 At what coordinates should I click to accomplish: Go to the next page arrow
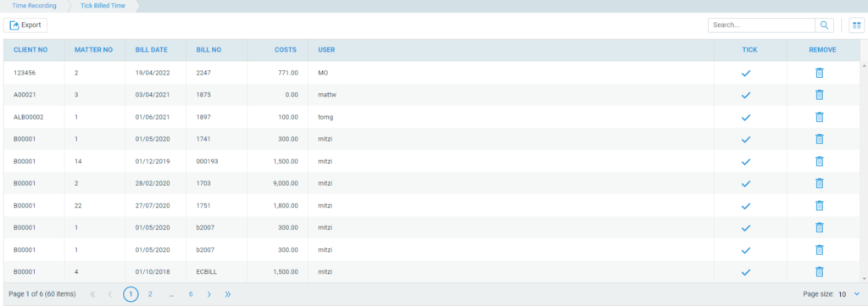click(209, 294)
